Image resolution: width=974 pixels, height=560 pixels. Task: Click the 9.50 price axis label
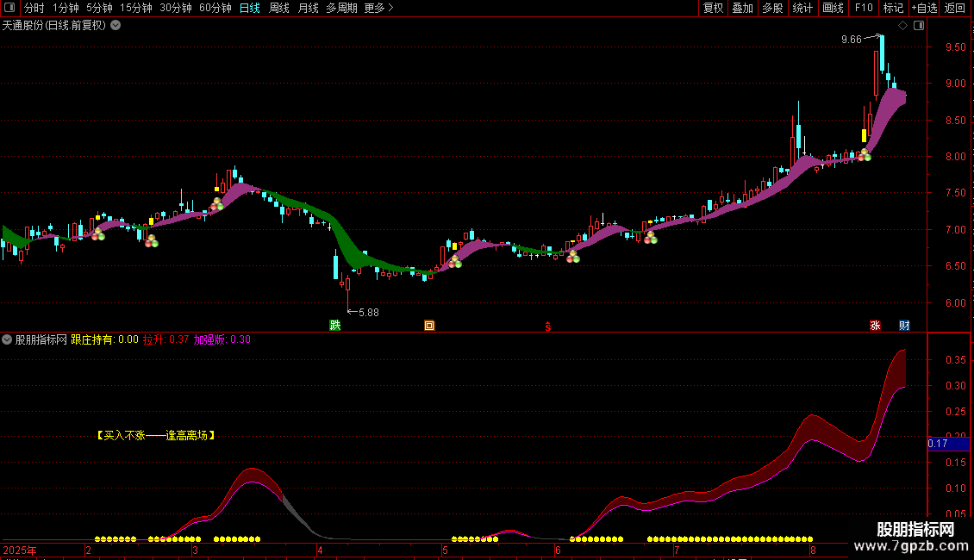(955, 47)
